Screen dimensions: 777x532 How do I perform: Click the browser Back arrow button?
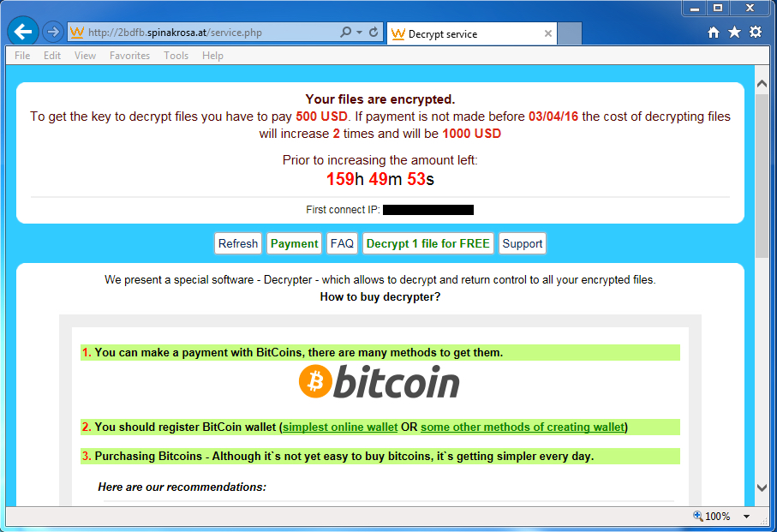coord(23,33)
